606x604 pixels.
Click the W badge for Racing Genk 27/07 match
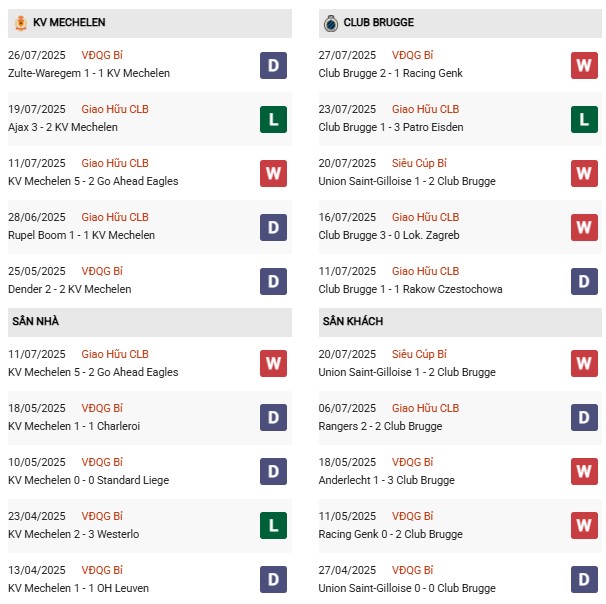[x=584, y=66]
